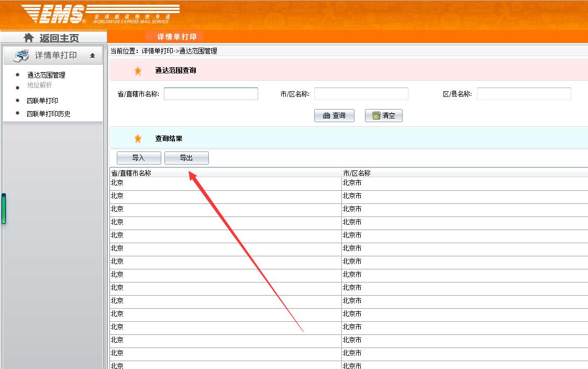
Task: Click the 导出 export button
Action: pos(186,158)
